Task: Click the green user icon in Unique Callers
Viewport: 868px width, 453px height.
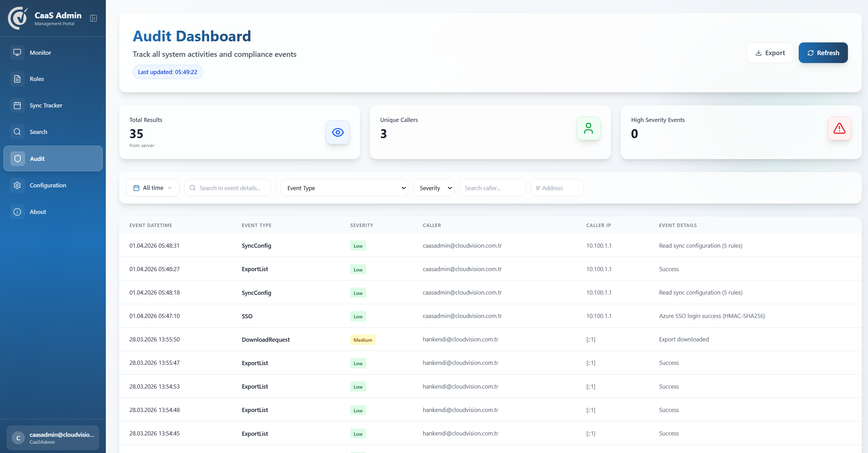Action: click(588, 128)
